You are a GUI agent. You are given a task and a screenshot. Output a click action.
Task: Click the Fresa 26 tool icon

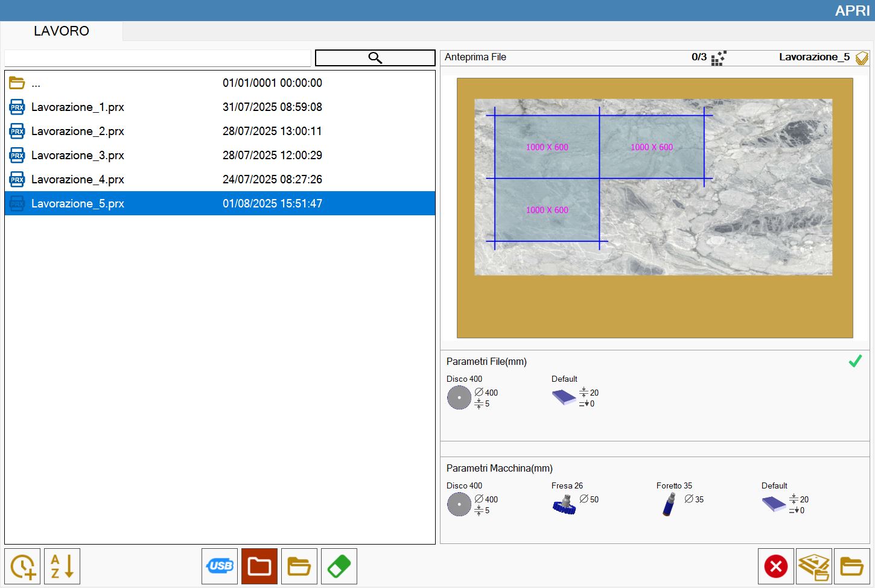tap(565, 505)
